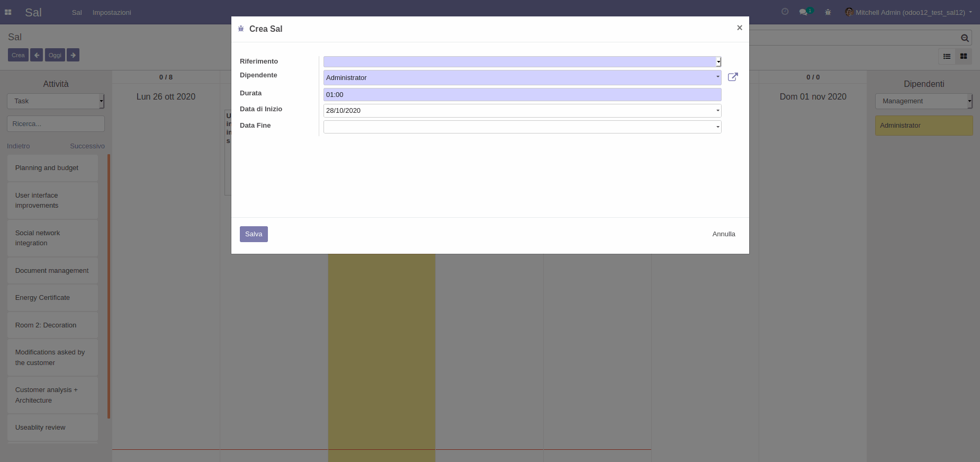Open the Task selector dropdown
Screen dimensions: 980x462
56,101
